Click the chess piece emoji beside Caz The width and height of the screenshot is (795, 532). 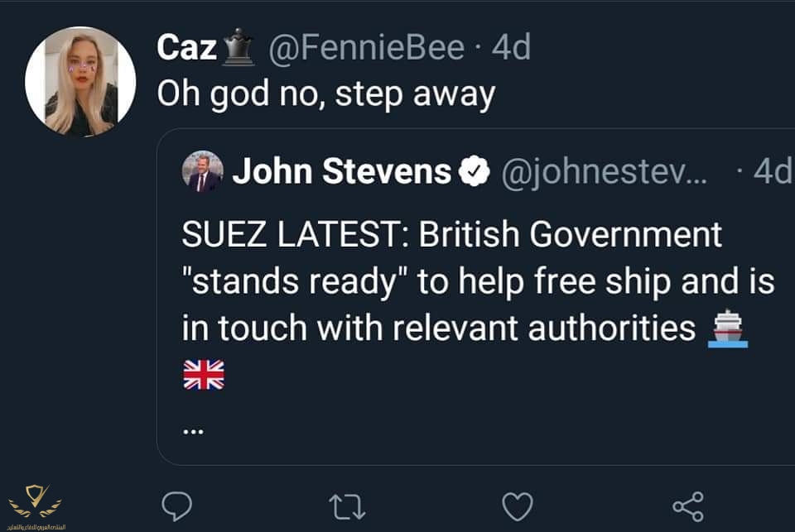coord(240,48)
